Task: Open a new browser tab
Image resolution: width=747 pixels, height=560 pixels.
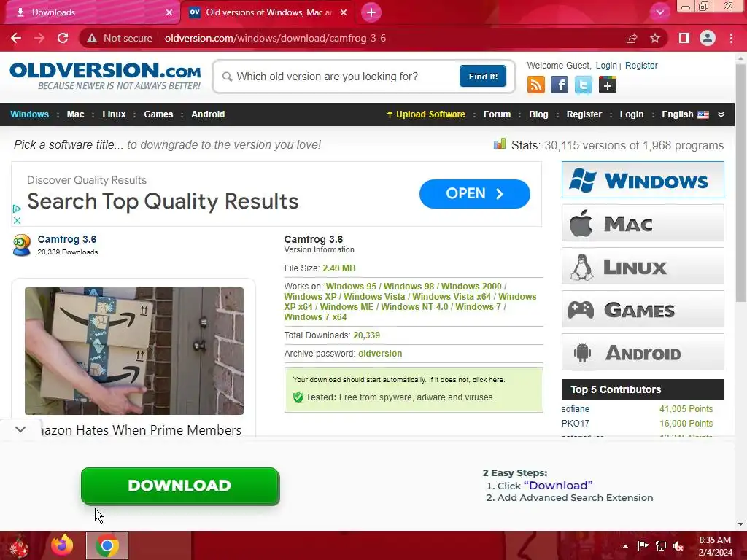Action: [371, 12]
